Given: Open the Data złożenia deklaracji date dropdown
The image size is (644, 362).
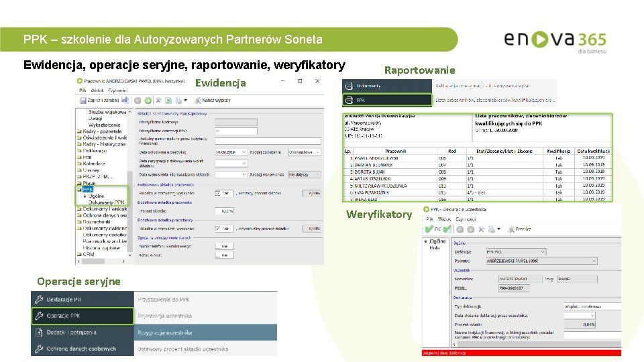Looking at the screenshot, I should [x=592, y=316].
